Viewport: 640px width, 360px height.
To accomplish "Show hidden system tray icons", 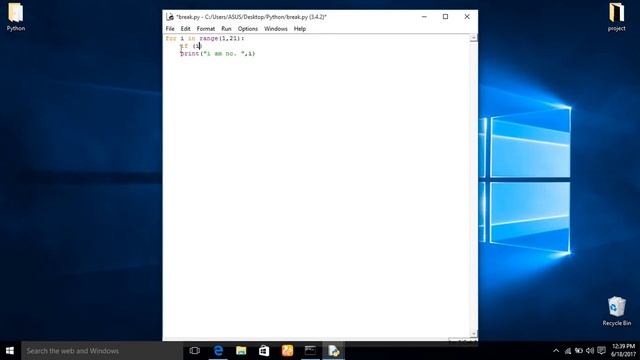I will coord(556,351).
